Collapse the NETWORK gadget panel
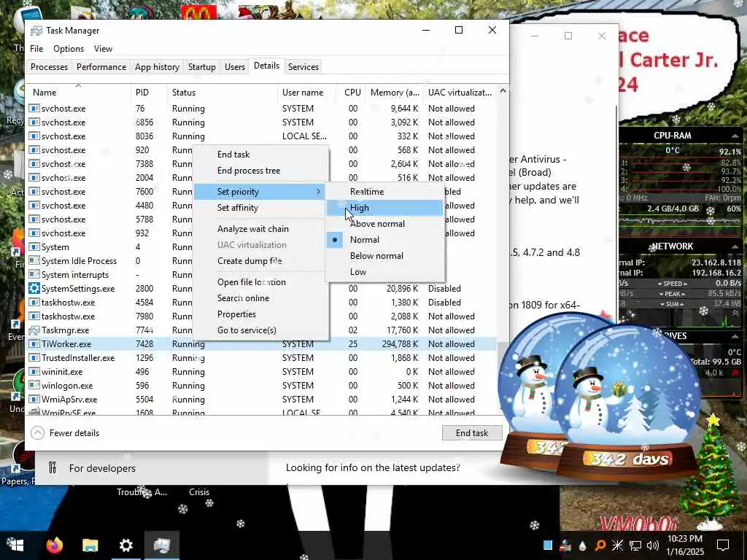747x560 pixels. [x=735, y=246]
